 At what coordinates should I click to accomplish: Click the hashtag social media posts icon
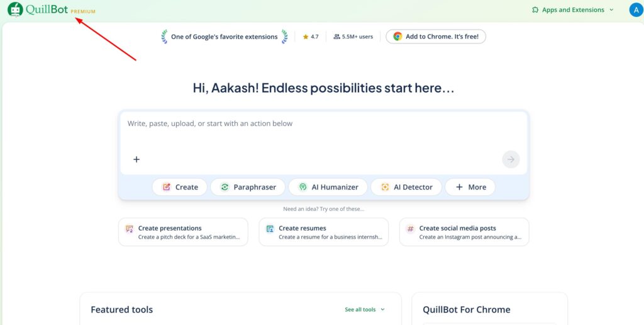point(410,229)
